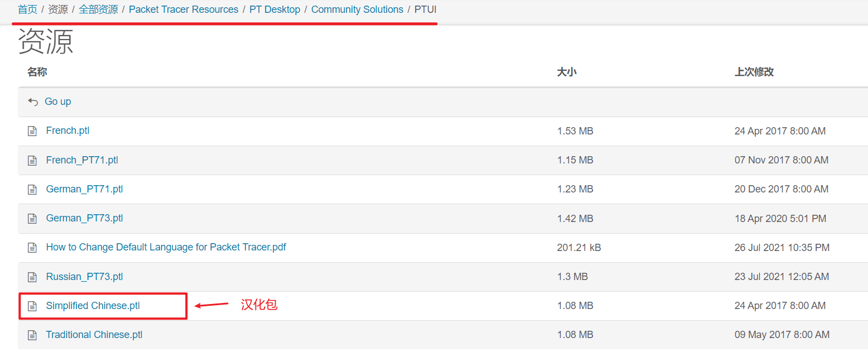The width and height of the screenshot is (868, 357).
Task: Click the 1.23 MB size value
Action: [x=575, y=189]
